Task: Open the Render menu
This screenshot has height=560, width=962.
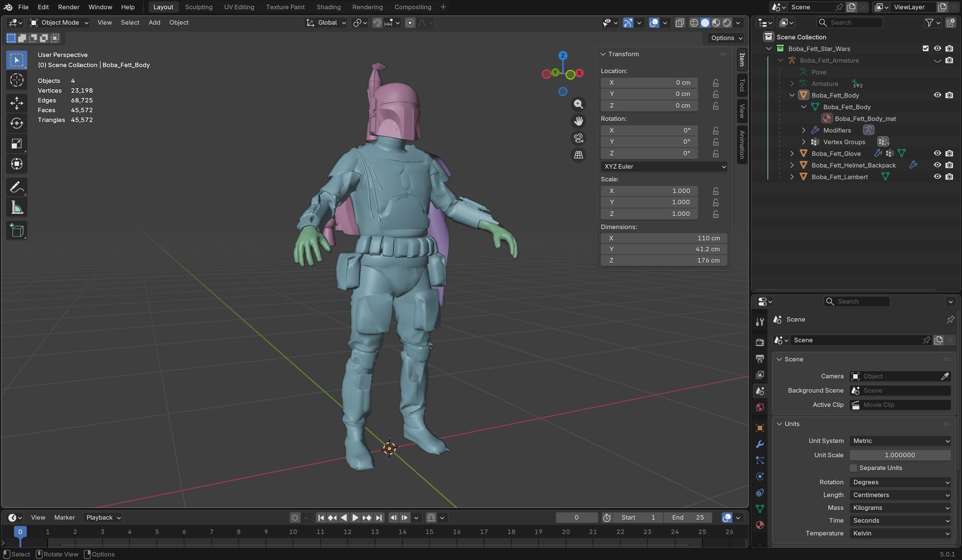Action: pyautogui.click(x=68, y=7)
